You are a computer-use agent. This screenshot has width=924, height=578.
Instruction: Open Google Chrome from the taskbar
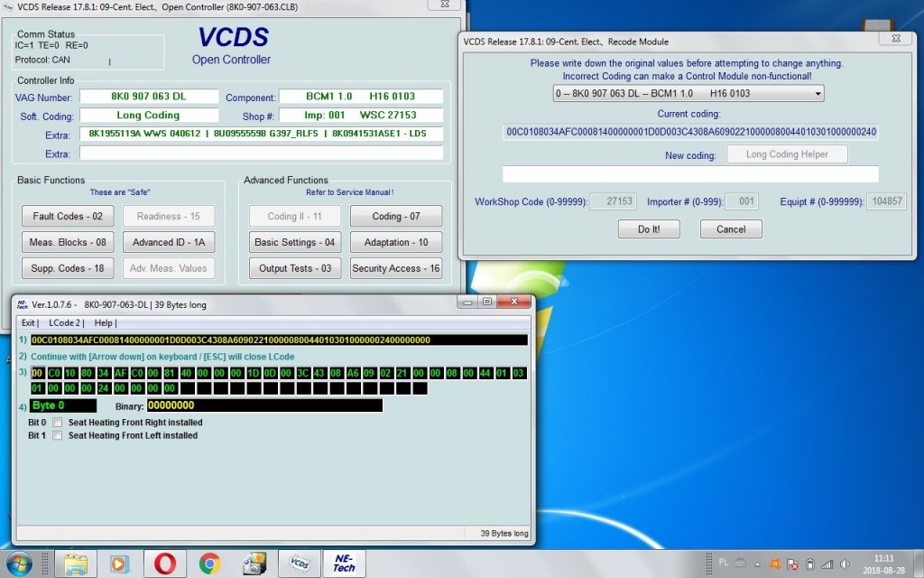[x=209, y=564]
